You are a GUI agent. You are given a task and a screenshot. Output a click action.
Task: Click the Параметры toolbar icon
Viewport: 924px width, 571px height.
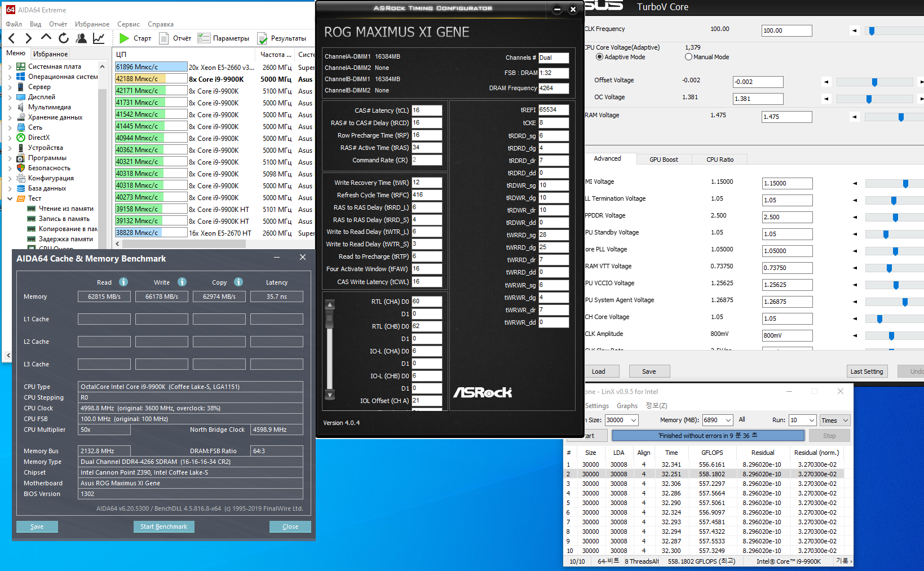[204, 38]
